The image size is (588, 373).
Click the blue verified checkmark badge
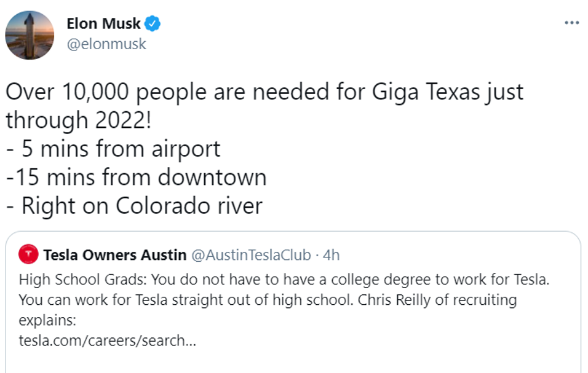click(153, 25)
